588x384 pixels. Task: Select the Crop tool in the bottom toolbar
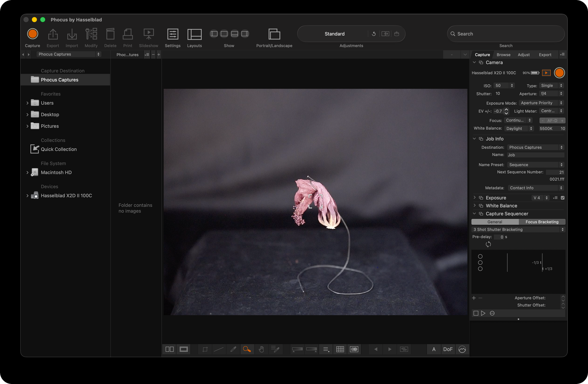205,349
